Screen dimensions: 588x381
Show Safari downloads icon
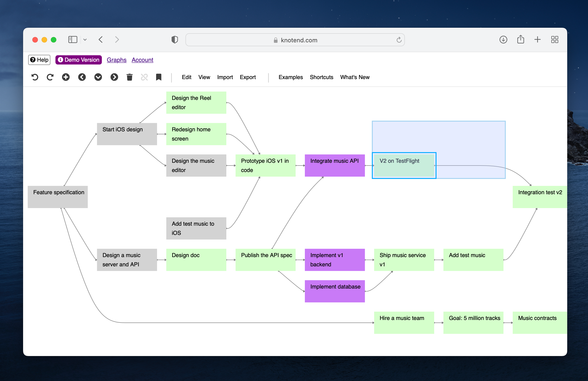503,40
